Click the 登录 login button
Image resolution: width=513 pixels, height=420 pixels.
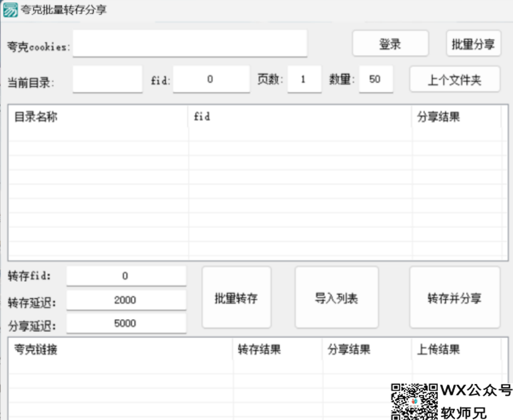coord(390,44)
